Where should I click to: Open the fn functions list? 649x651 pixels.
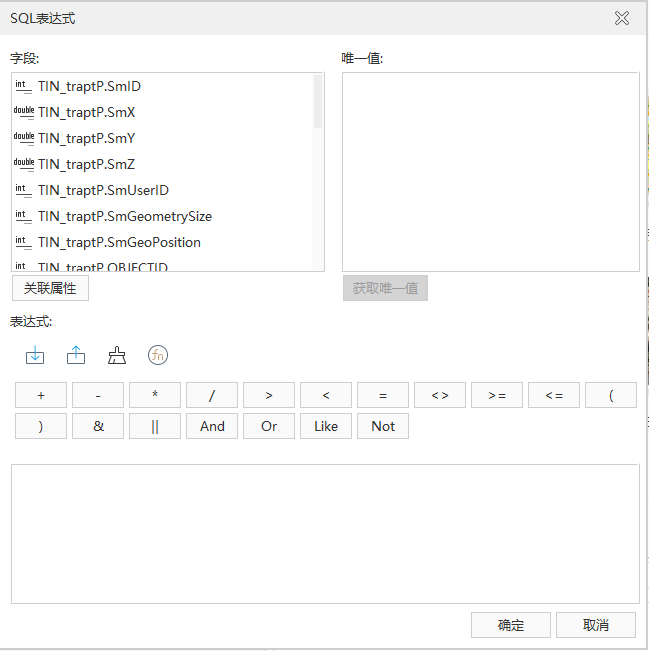coord(158,355)
